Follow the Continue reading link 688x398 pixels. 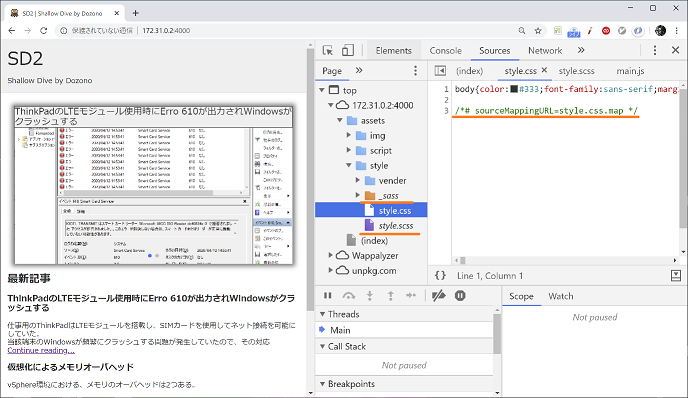41,350
